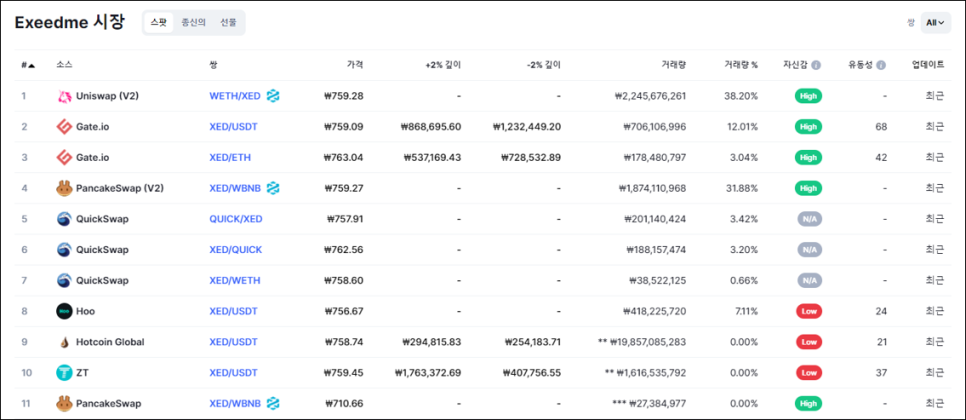Image resolution: width=966 pixels, height=420 pixels.
Task: Click the info icon beside 유동성 header
Action: tap(881, 65)
